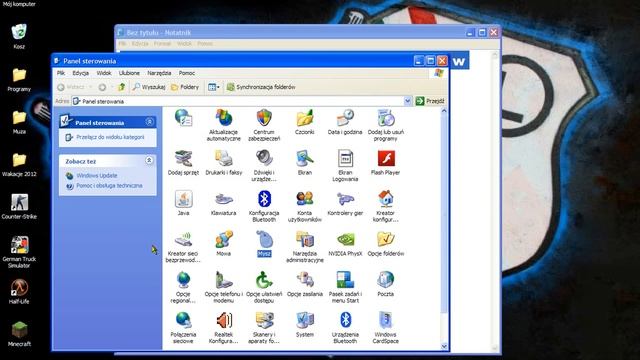Select the Minecraft desktop shortcut

click(x=19, y=333)
